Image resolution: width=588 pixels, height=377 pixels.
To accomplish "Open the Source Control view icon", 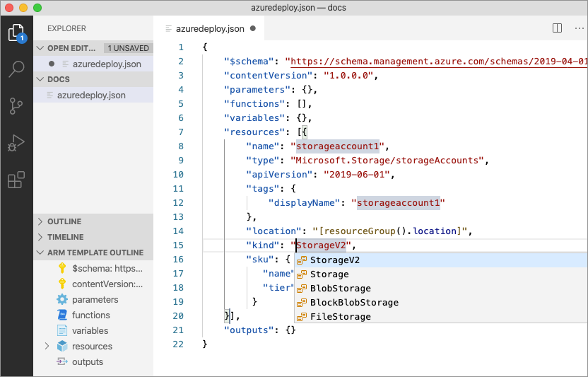I will click(16, 106).
